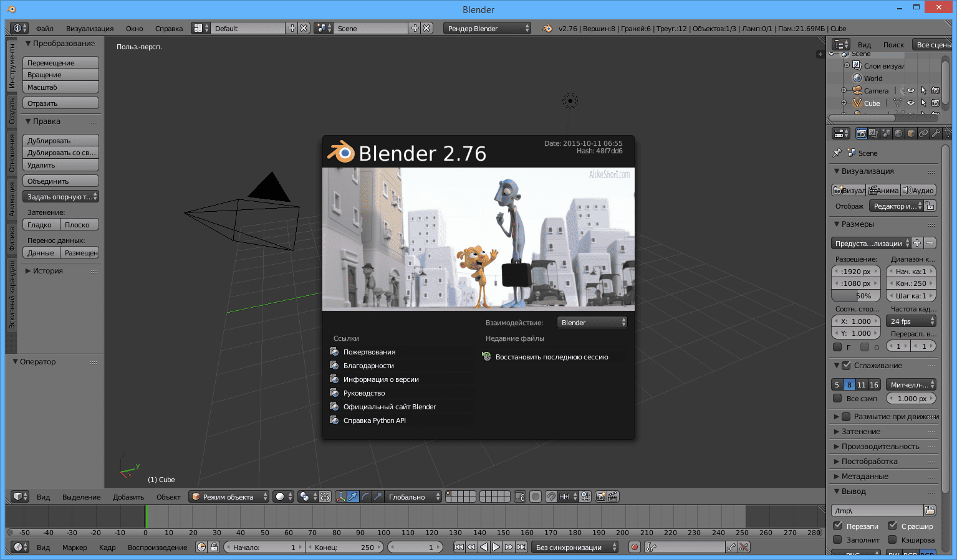Uncheck the Перезапи checkbox
This screenshot has width=957, height=560.
tap(837, 526)
